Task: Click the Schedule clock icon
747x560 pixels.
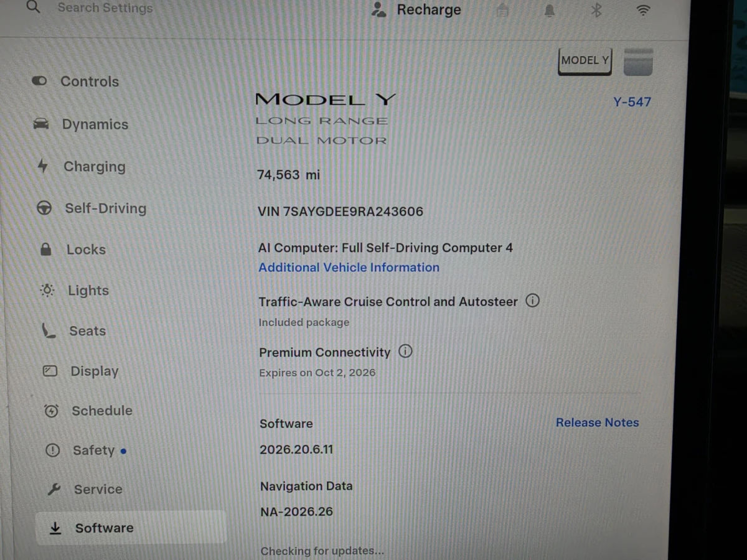Action: pos(51,411)
